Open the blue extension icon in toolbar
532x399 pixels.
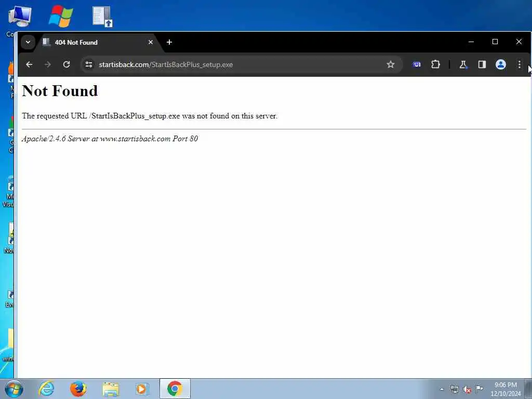click(x=417, y=64)
